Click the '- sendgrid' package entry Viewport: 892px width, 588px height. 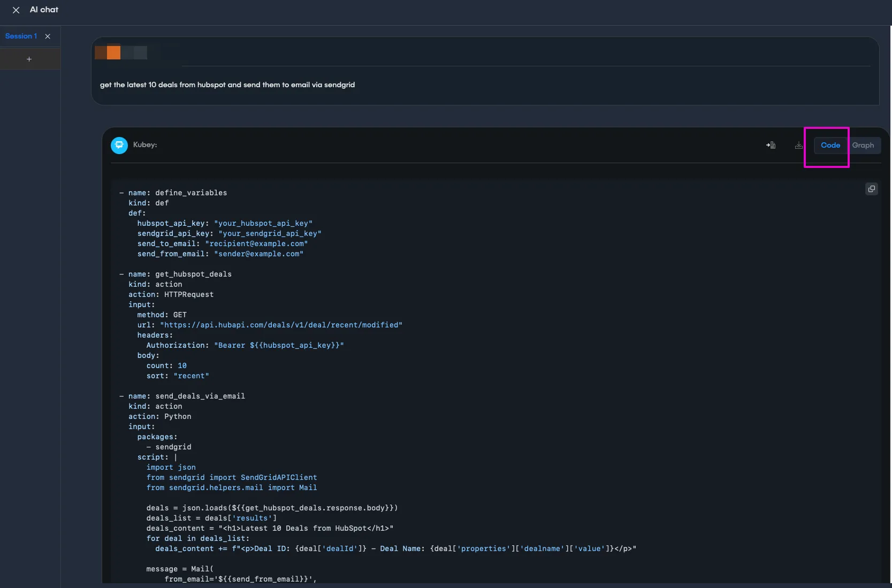point(169,447)
